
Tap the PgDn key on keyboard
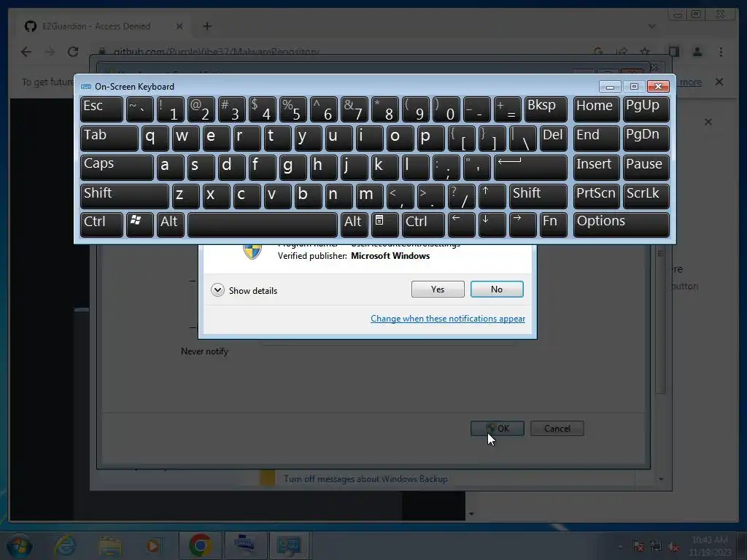646,138
